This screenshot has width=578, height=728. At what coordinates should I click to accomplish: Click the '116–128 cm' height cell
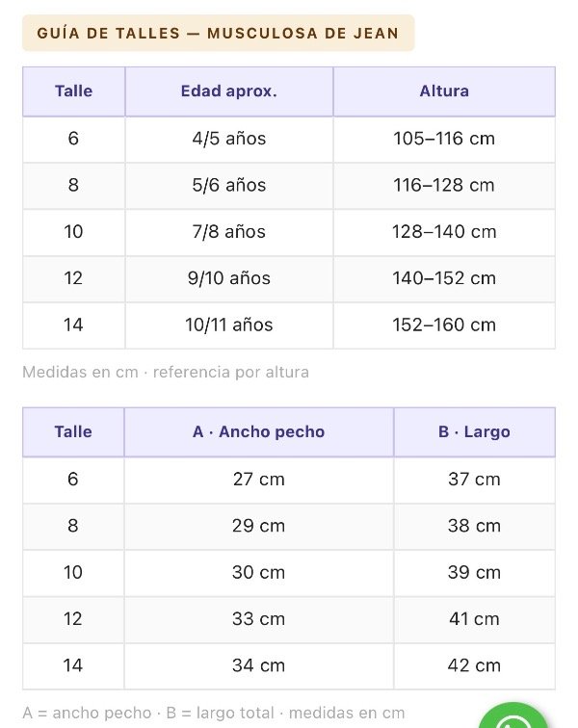pyautogui.click(x=444, y=186)
